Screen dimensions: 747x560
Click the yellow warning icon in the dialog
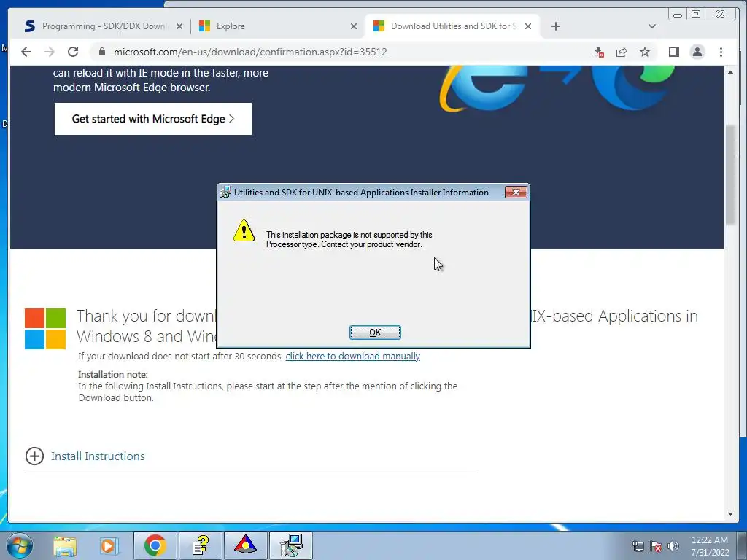pos(244,230)
